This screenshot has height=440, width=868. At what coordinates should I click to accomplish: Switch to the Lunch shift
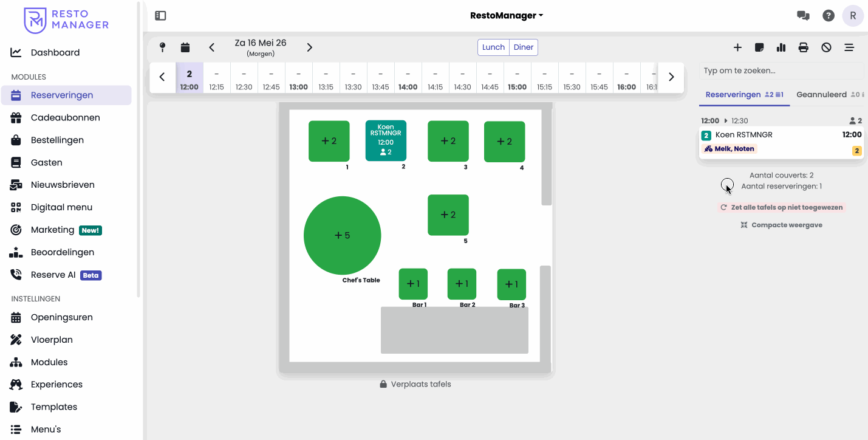[x=493, y=47]
